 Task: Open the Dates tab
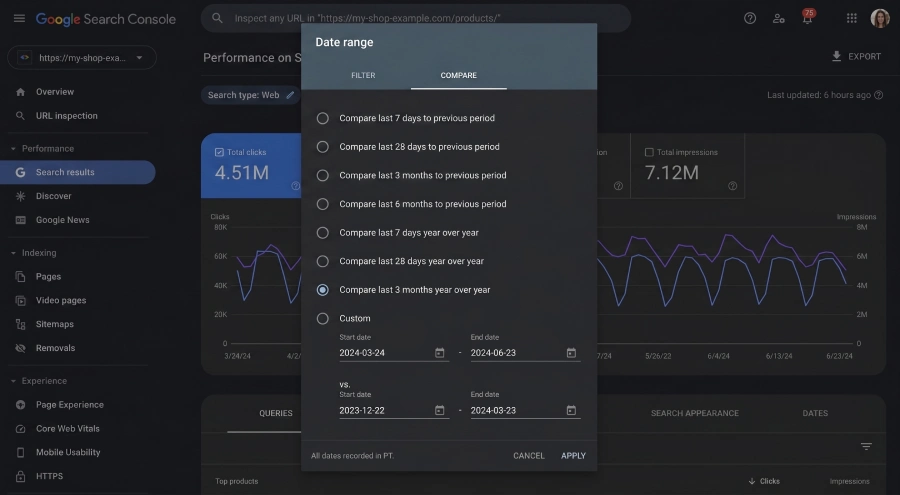[815, 413]
